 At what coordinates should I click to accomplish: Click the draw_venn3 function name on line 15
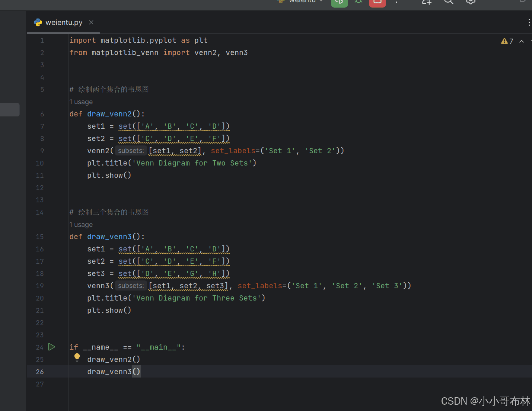click(x=109, y=237)
